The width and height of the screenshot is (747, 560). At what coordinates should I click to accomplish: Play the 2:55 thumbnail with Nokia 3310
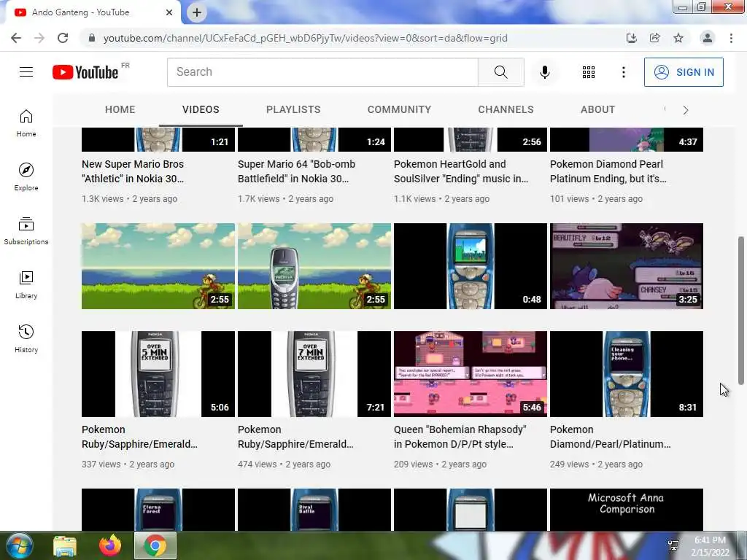tap(314, 266)
